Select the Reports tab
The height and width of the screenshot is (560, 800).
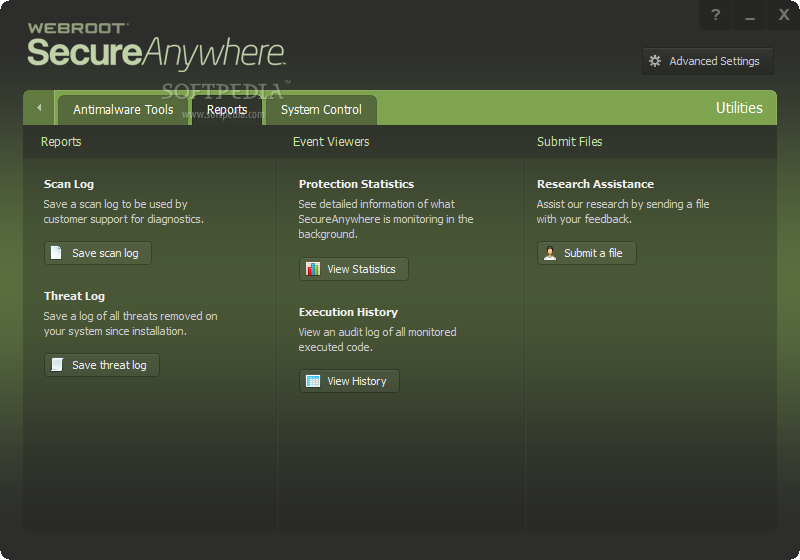227,110
